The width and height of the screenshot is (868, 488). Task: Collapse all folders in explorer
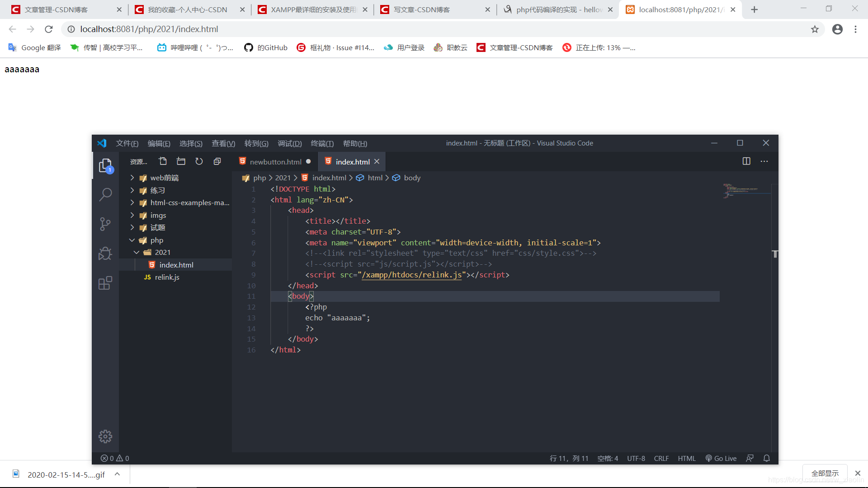[x=217, y=161]
